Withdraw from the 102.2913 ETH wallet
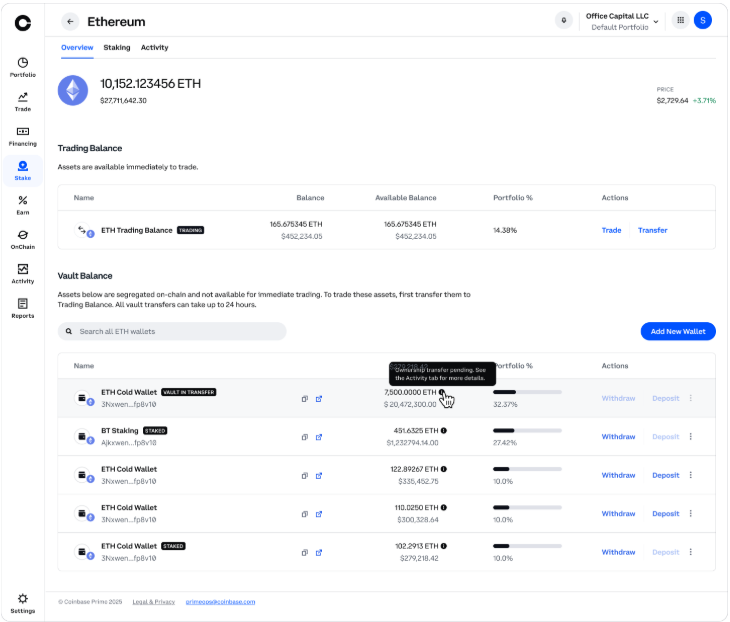The image size is (730, 622). [618, 552]
